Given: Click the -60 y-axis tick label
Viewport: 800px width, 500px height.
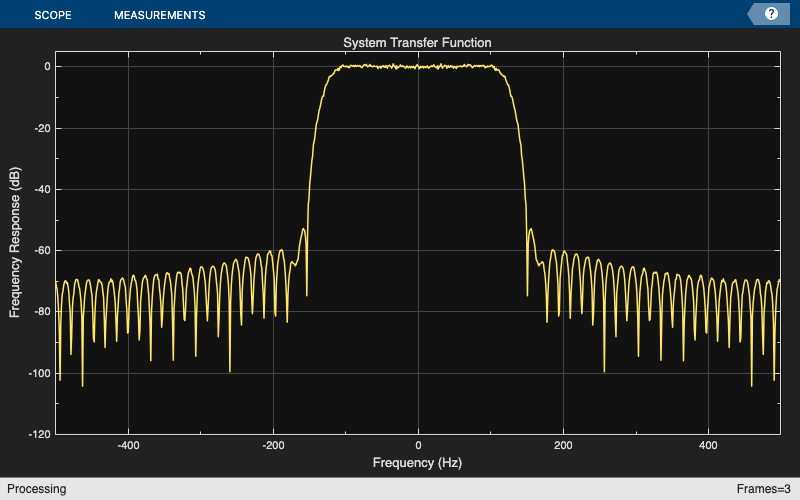Looking at the screenshot, I should coord(42,251).
